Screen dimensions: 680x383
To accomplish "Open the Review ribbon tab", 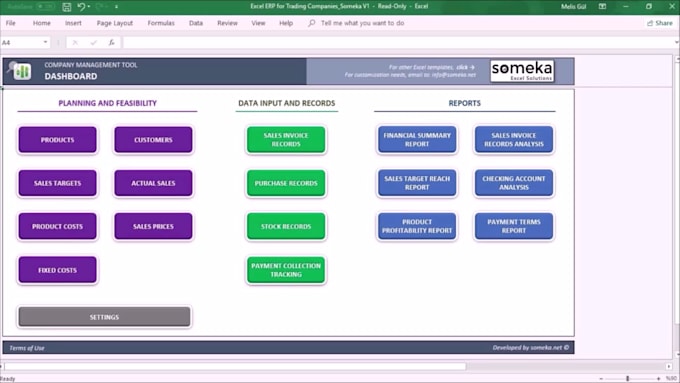I will [227, 23].
